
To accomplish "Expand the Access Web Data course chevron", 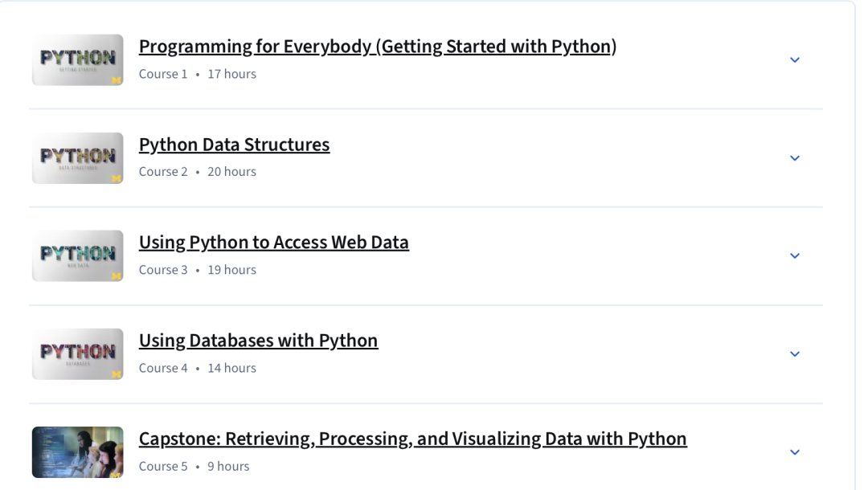I will (x=795, y=256).
